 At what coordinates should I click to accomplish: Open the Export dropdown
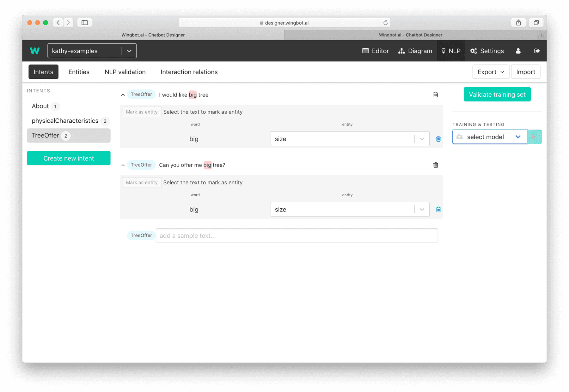pyautogui.click(x=491, y=72)
